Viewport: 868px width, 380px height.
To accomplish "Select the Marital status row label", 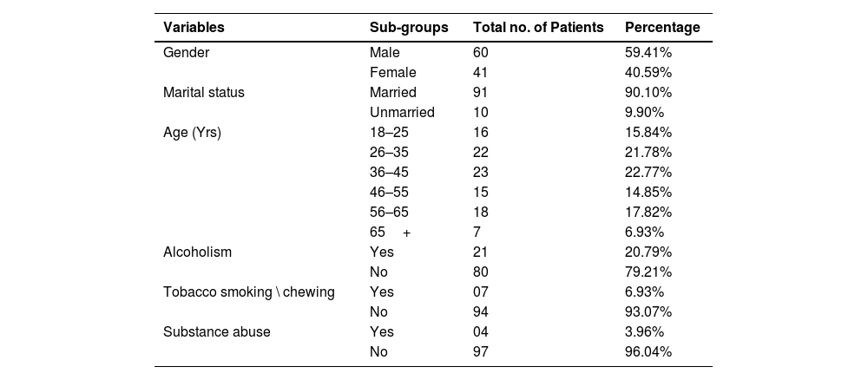I will coord(203,92).
